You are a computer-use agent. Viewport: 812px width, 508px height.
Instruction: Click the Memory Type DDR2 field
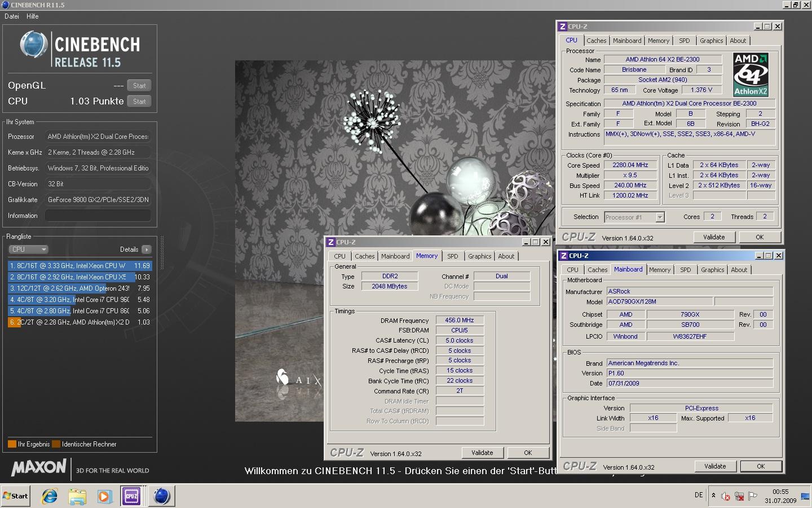coord(390,276)
